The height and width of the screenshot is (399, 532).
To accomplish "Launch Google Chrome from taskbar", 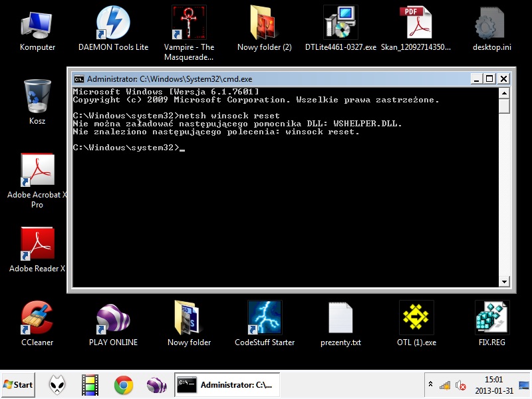I will tap(124, 385).
